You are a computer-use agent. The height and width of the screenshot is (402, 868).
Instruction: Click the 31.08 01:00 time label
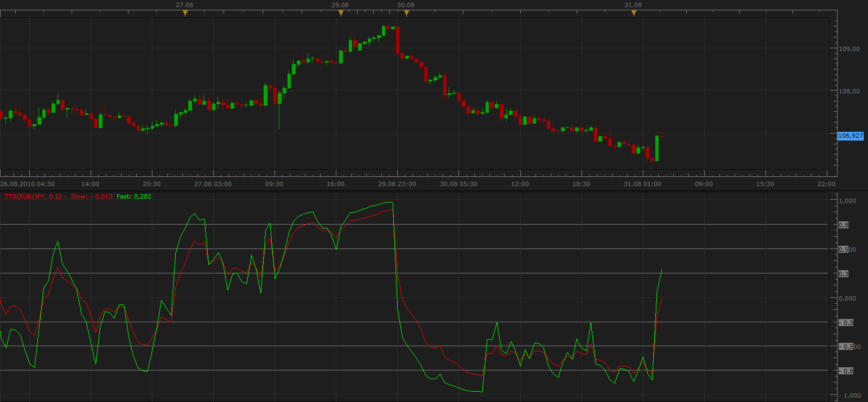tap(642, 184)
